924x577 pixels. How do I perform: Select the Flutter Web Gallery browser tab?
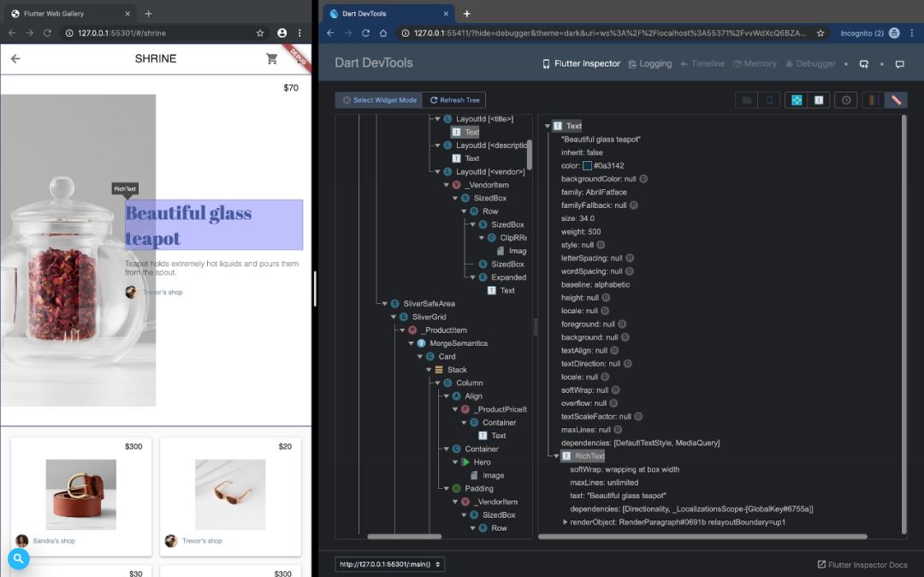click(69, 14)
